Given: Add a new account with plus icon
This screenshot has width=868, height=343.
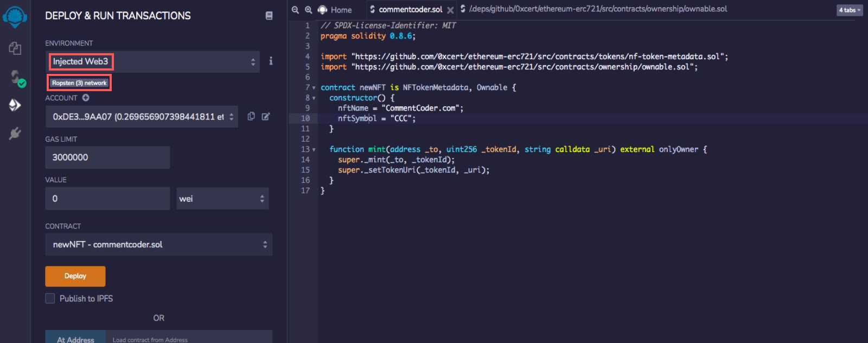Looking at the screenshot, I should [x=86, y=98].
